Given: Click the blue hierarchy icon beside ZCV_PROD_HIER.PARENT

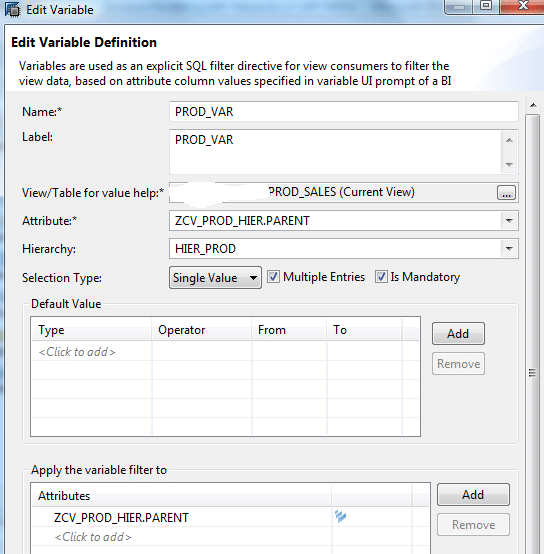Looking at the screenshot, I should point(341,516).
